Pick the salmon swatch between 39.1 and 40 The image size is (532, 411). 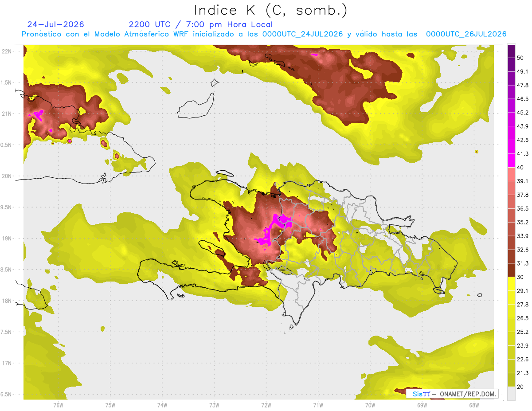pyautogui.click(x=511, y=174)
